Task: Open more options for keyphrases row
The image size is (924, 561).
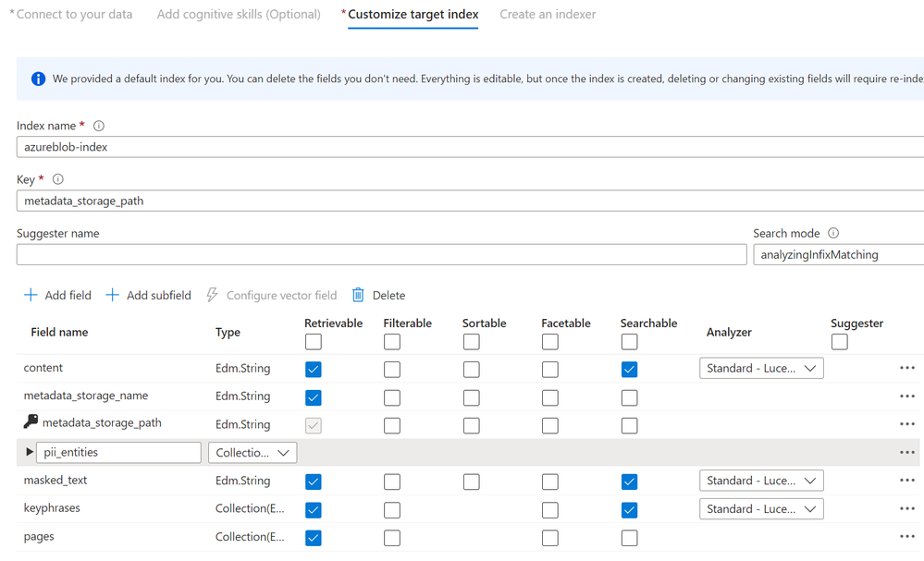Action: pos(906,509)
